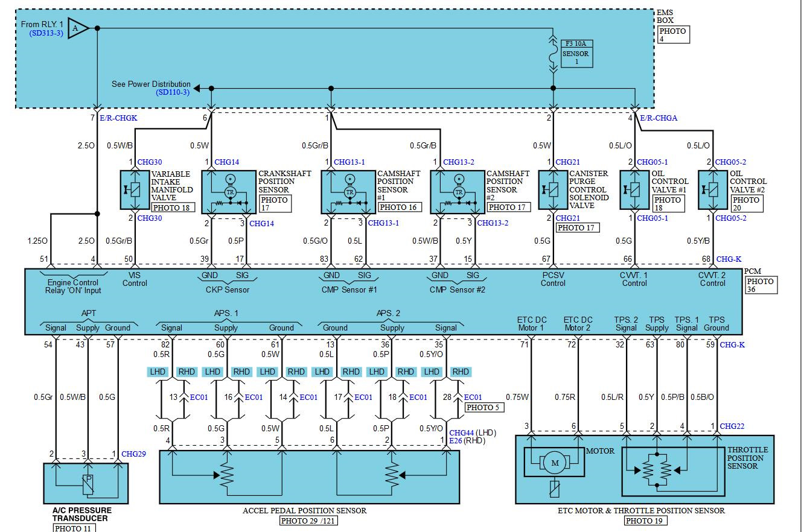The image size is (804, 532).
Task: Click the '0.5Y/B' wire label
Action: point(698,241)
